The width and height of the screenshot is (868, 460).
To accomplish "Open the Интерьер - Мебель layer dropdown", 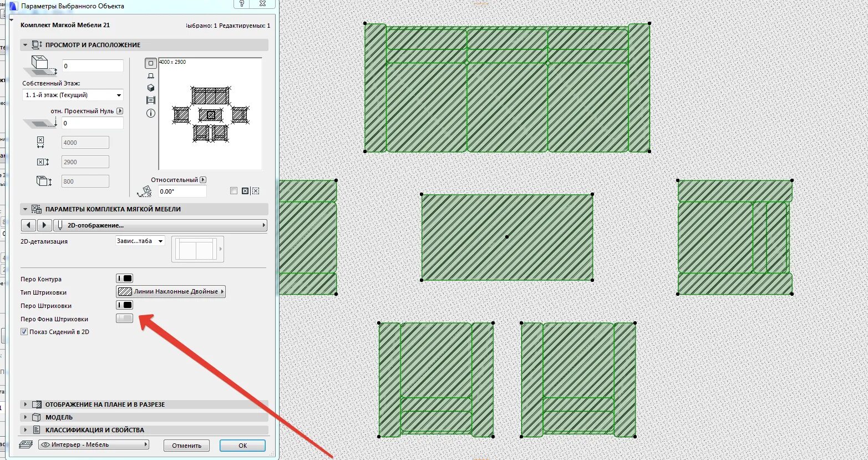I will tap(94, 444).
